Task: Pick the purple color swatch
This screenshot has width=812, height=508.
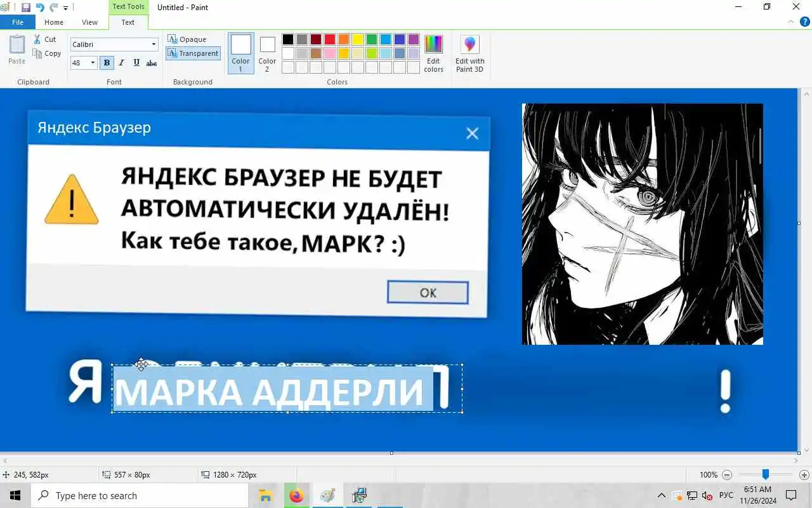Action: (x=414, y=39)
